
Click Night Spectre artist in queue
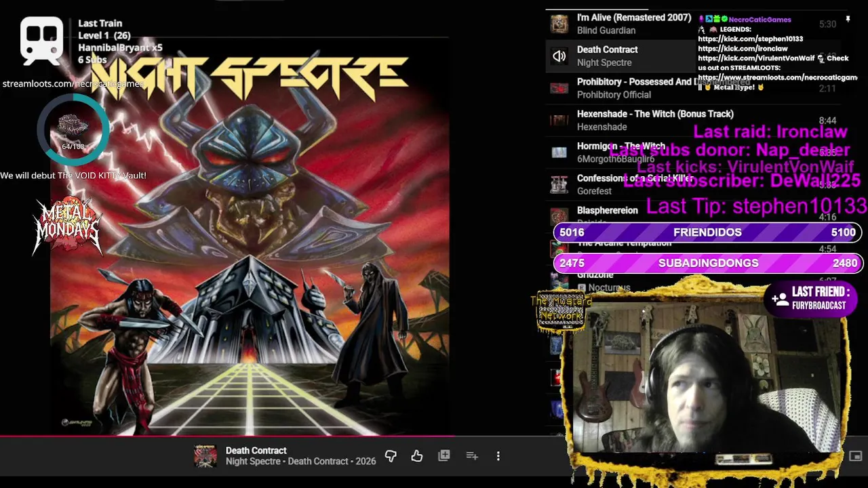[604, 62]
